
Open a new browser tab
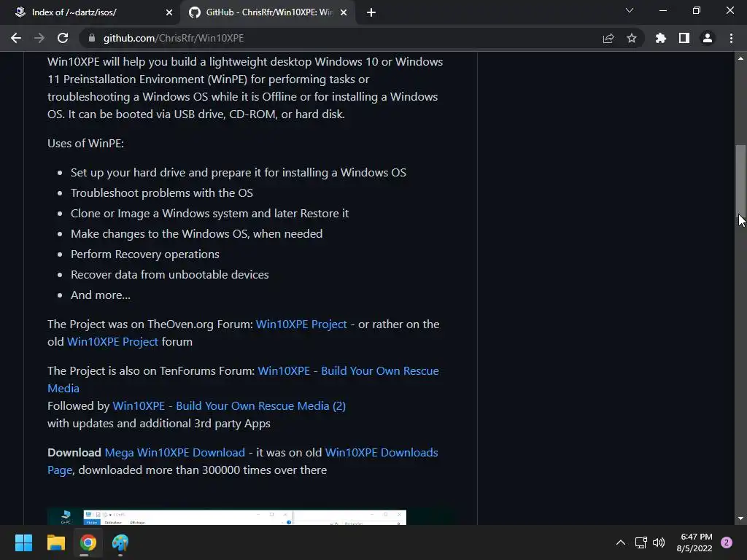pos(371,12)
